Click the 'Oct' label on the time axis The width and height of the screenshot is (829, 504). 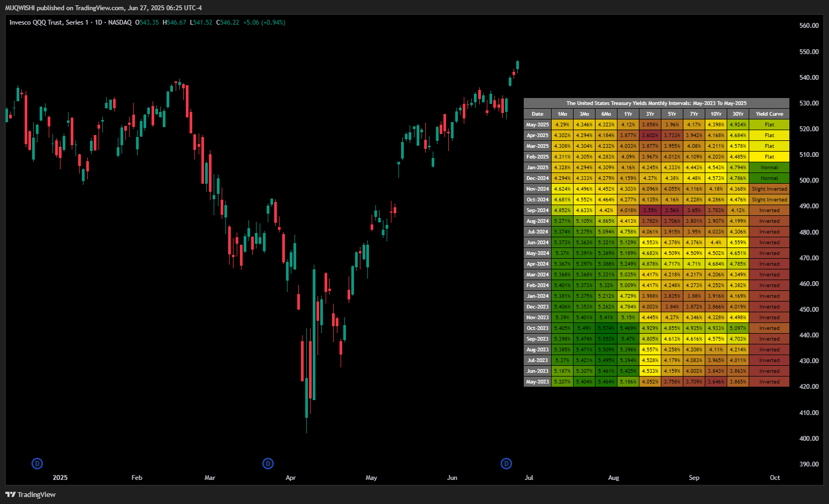click(775, 478)
